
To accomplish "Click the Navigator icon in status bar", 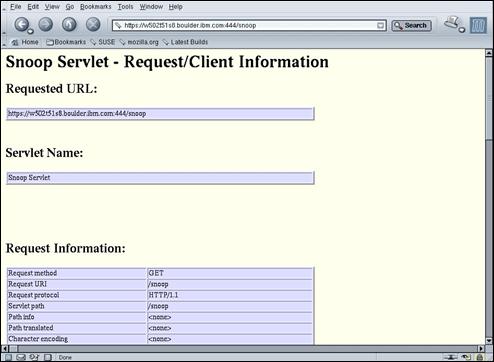I will point(8,357).
